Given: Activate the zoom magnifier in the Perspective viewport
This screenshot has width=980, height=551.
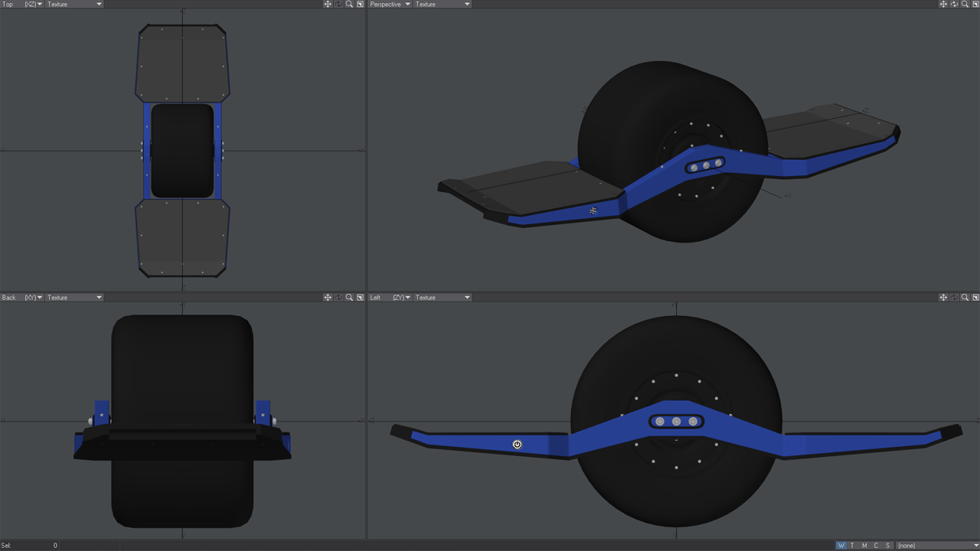Looking at the screenshot, I should tap(965, 4).
